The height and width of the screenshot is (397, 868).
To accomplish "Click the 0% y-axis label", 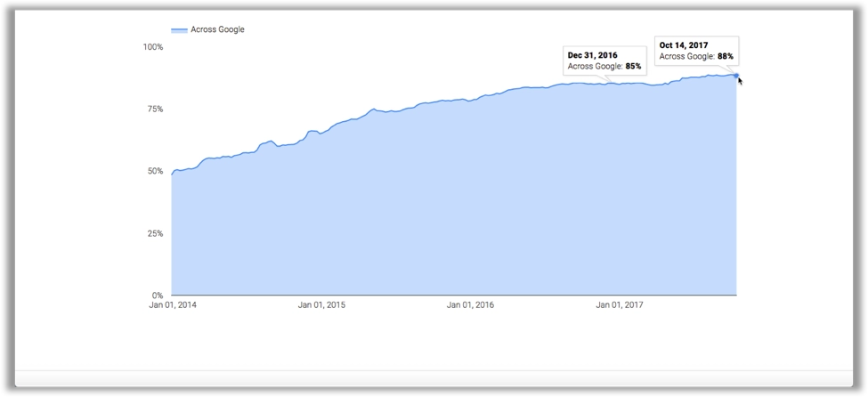I will 158,296.
